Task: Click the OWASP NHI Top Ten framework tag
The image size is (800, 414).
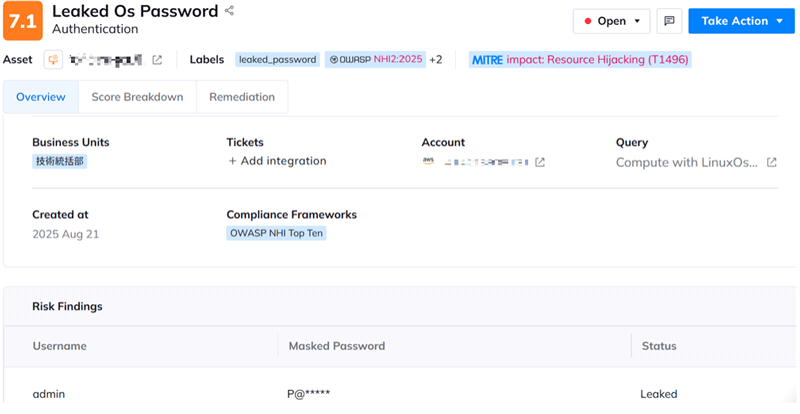Action: pyautogui.click(x=277, y=233)
